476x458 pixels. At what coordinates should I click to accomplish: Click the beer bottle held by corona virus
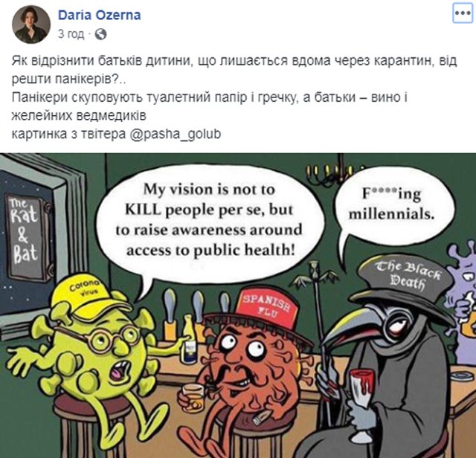click(x=189, y=341)
